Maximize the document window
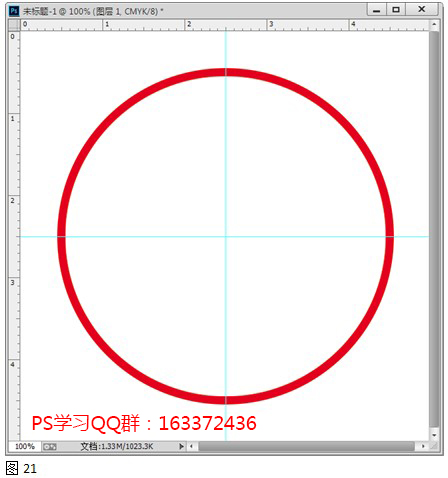 (x=396, y=10)
